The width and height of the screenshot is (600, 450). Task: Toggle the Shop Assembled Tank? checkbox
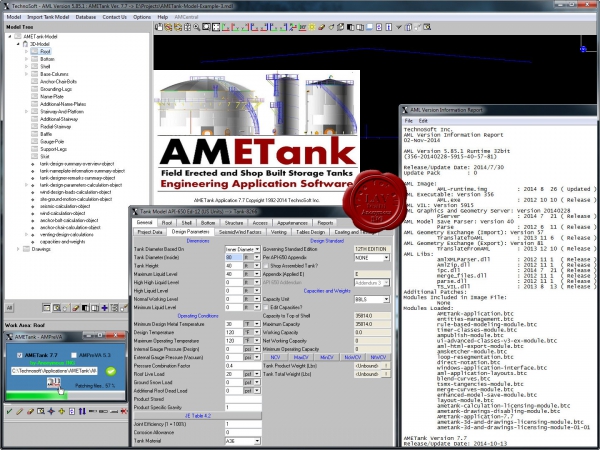[x=266, y=266]
